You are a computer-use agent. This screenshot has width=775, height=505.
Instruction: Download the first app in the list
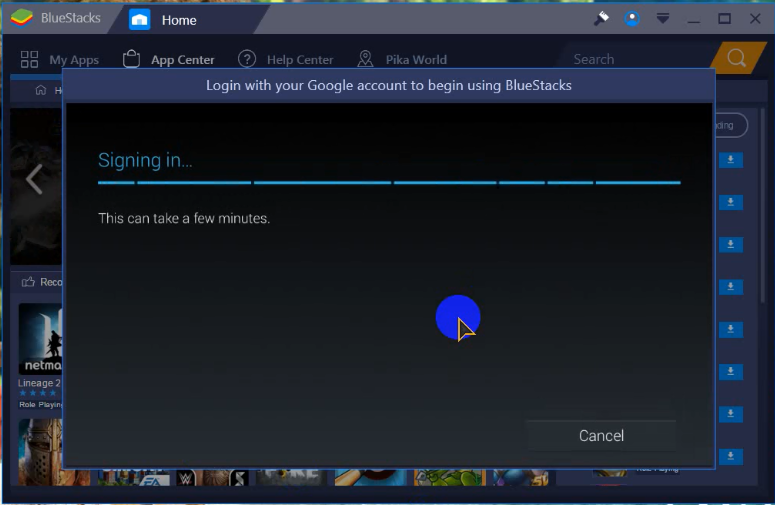731,160
